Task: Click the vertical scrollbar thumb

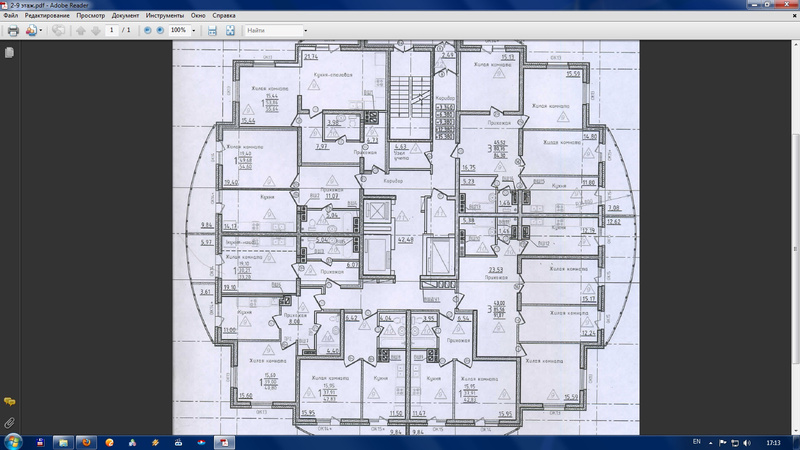Action: pos(795,248)
